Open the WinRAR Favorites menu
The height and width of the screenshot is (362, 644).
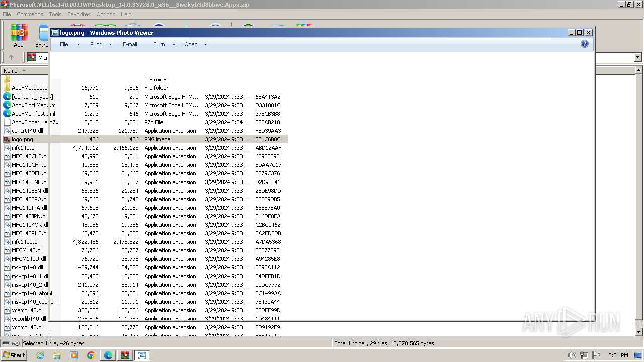(x=79, y=14)
